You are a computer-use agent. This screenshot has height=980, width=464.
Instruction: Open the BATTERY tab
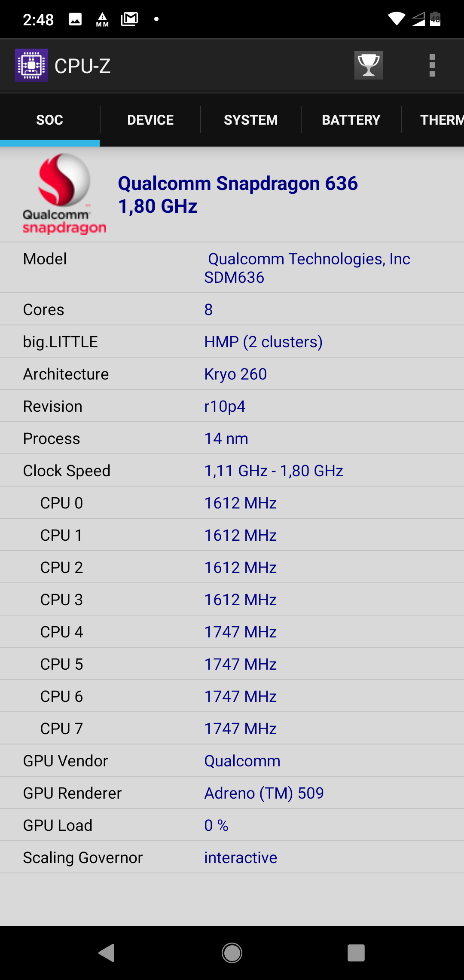[x=351, y=120]
